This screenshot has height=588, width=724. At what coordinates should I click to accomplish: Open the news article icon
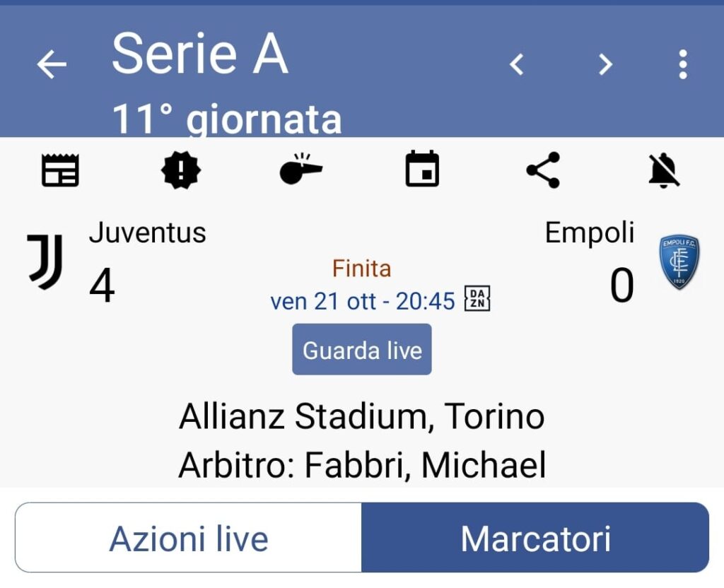tap(60, 170)
